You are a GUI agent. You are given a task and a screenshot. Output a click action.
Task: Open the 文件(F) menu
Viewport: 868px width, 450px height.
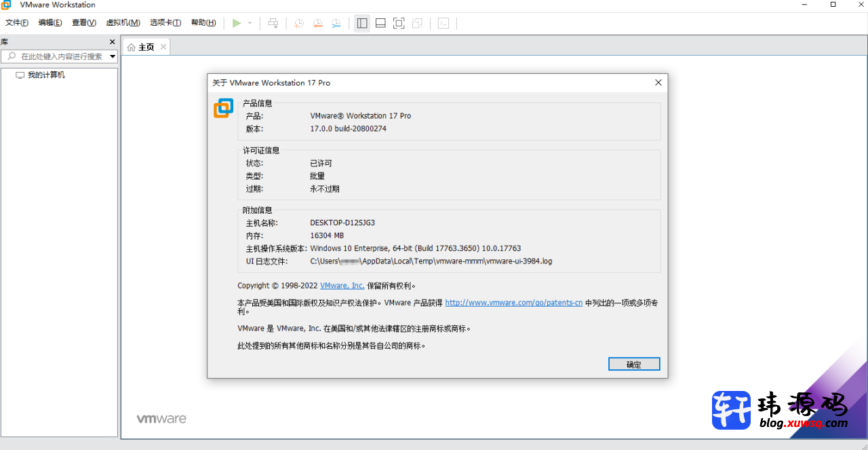(x=17, y=22)
